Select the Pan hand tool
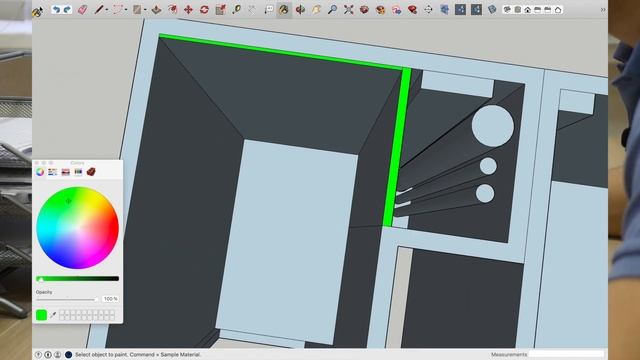Viewport: 640px width, 360px height. [x=316, y=9]
